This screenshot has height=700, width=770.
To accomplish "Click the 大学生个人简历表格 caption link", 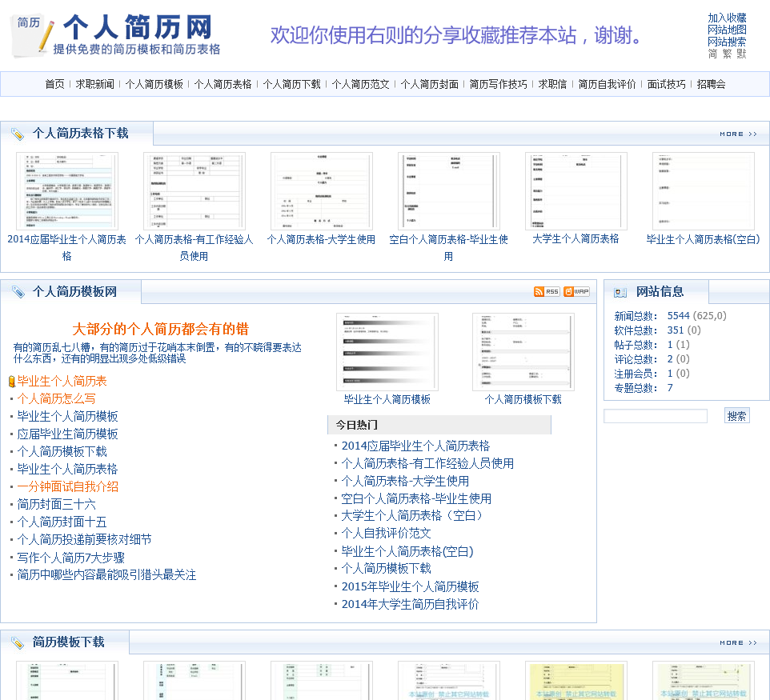I will (575, 239).
